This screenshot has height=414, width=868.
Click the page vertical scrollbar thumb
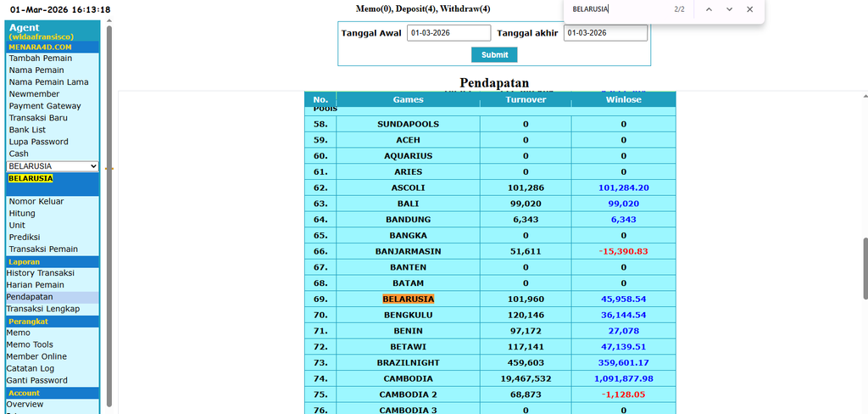tap(865, 269)
